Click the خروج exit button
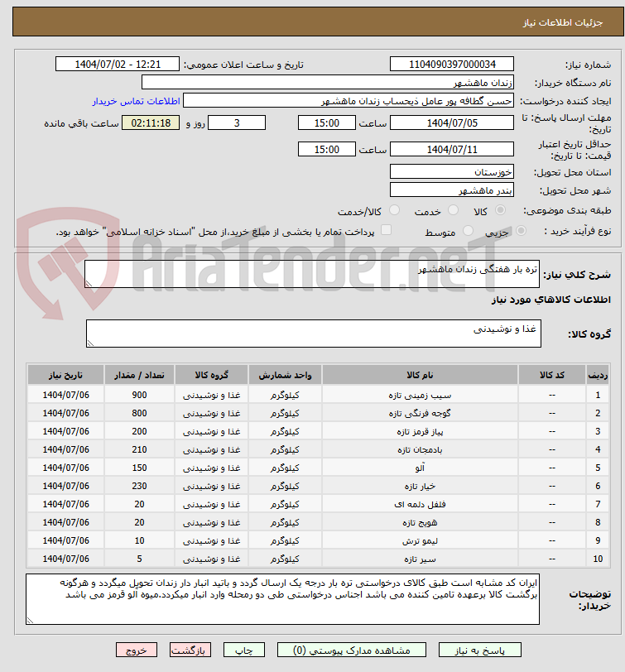 click(137, 650)
